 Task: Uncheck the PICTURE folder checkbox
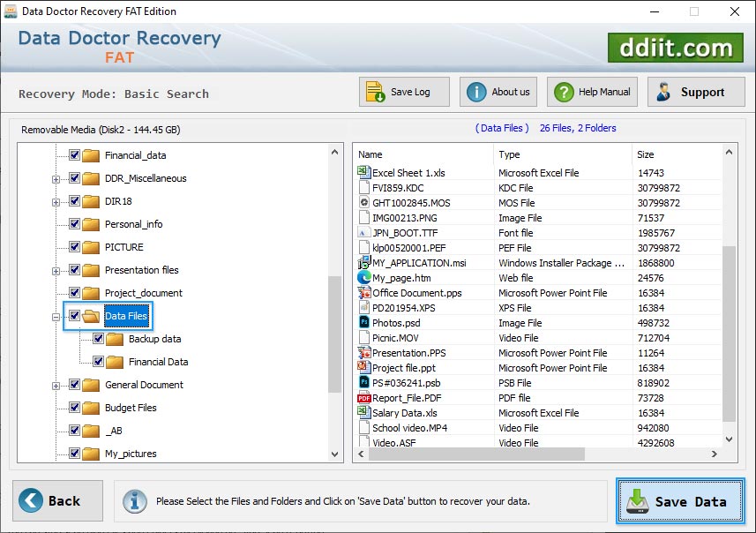point(74,247)
